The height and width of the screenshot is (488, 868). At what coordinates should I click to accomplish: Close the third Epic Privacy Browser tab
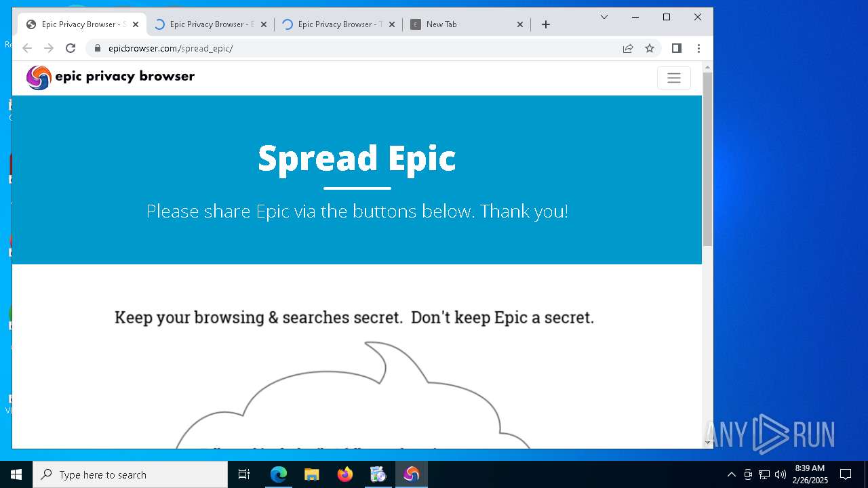[392, 24]
